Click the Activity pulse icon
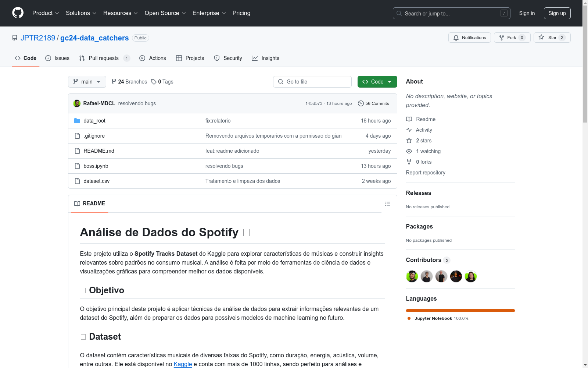 (409, 130)
